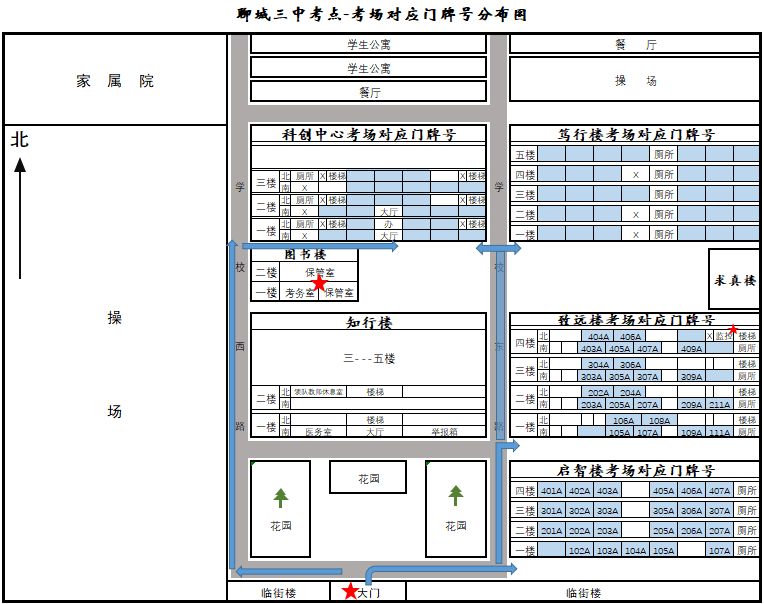This screenshot has width=764, height=604.
Task: Click the 五楼 row label in 笃行楼
Action: [525, 155]
